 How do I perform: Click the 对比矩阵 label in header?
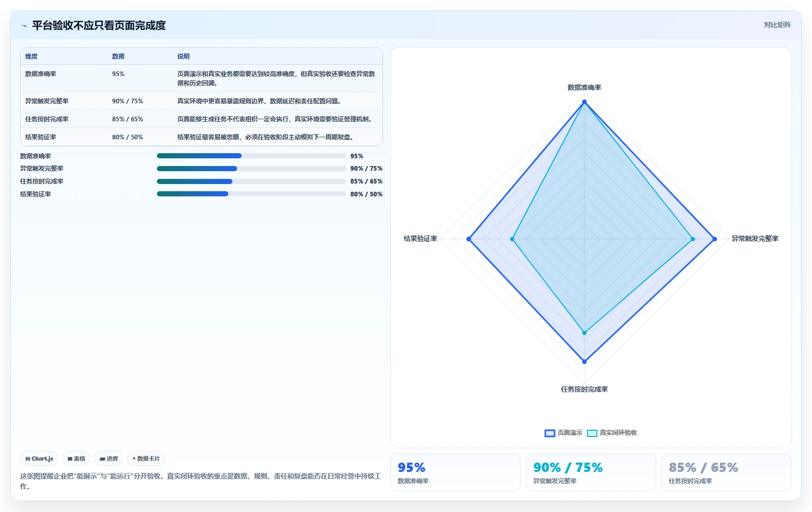[x=777, y=25]
